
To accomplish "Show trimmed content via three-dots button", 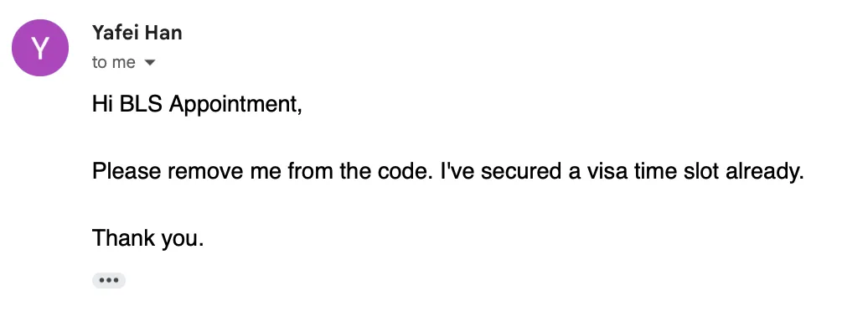I will coord(109,280).
